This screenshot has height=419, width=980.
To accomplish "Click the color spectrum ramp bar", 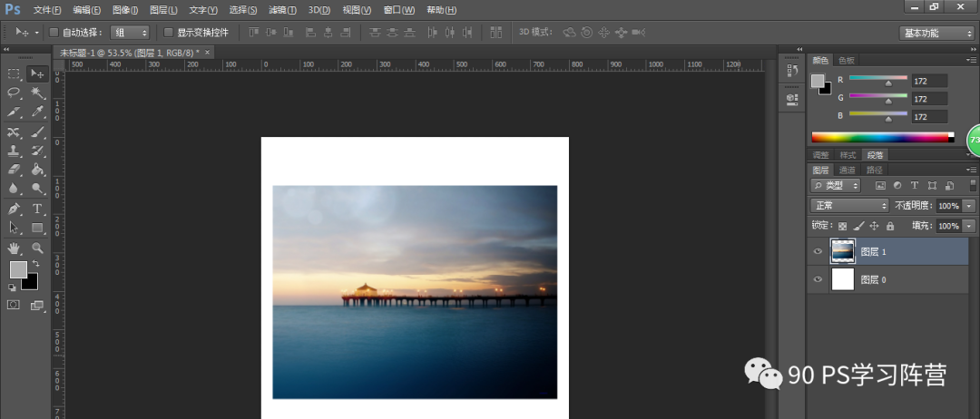I will click(880, 137).
